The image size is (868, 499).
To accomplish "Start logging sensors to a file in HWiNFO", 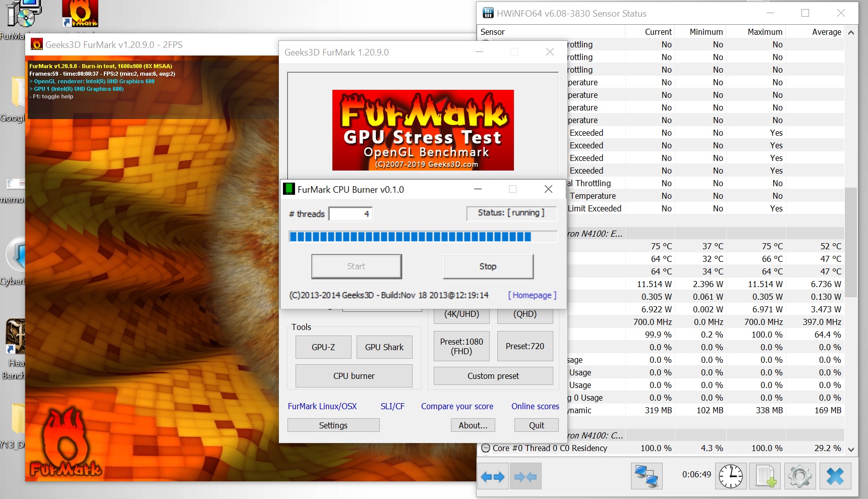I will (x=765, y=477).
